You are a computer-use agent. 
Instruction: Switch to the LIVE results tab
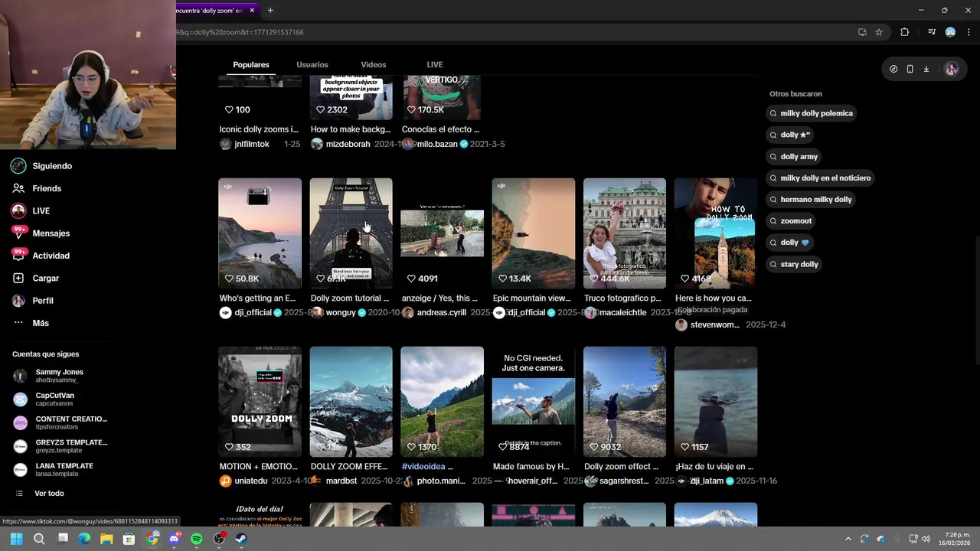(x=435, y=64)
